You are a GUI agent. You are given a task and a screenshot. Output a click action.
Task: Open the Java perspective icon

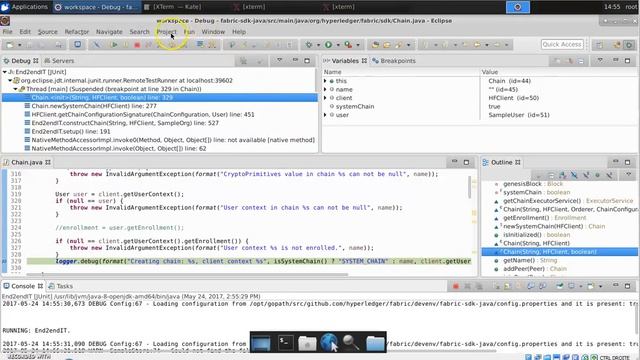coord(617,44)
